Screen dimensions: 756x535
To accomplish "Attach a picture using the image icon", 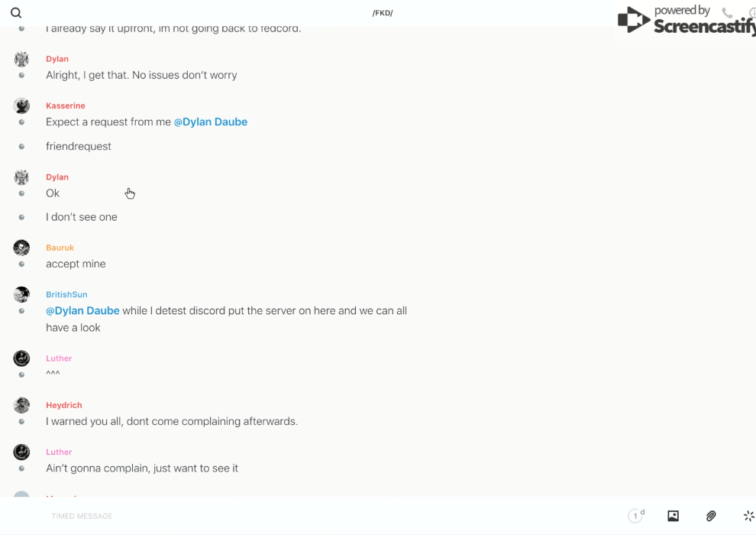I will pyautogui.click(x=673, y=516).
